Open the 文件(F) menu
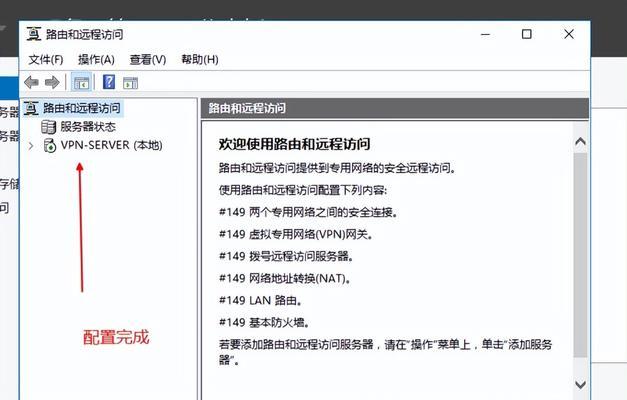Image resolution: width=627 pixels, height=400 pixels. pos(46,60)
